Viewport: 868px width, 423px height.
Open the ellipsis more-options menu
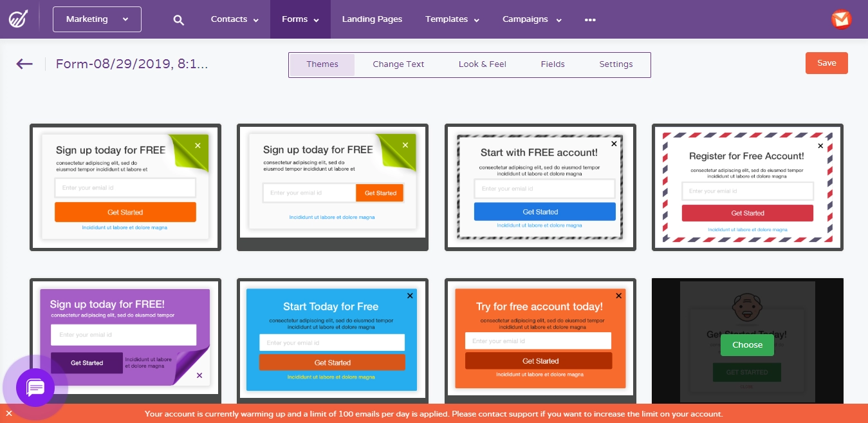pos(590,19)
